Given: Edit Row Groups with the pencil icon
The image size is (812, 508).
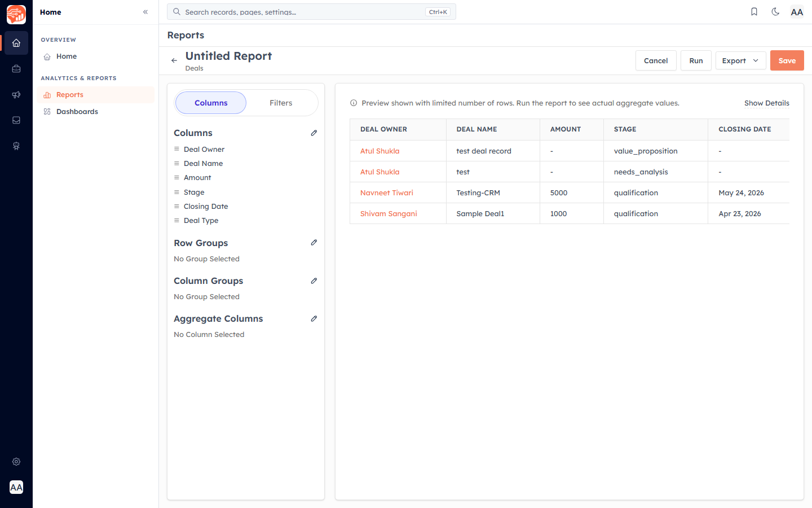Looking at the screenshot, I should pyautogui.click(x=314, y=243).
